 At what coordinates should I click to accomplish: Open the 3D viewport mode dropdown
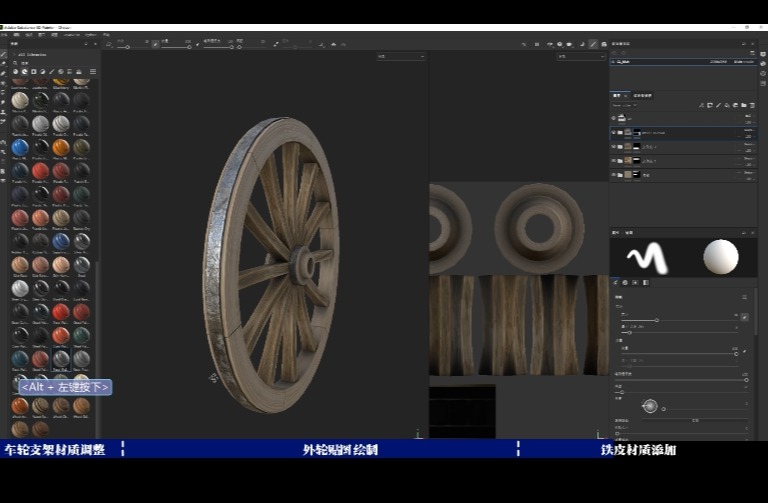401,57
